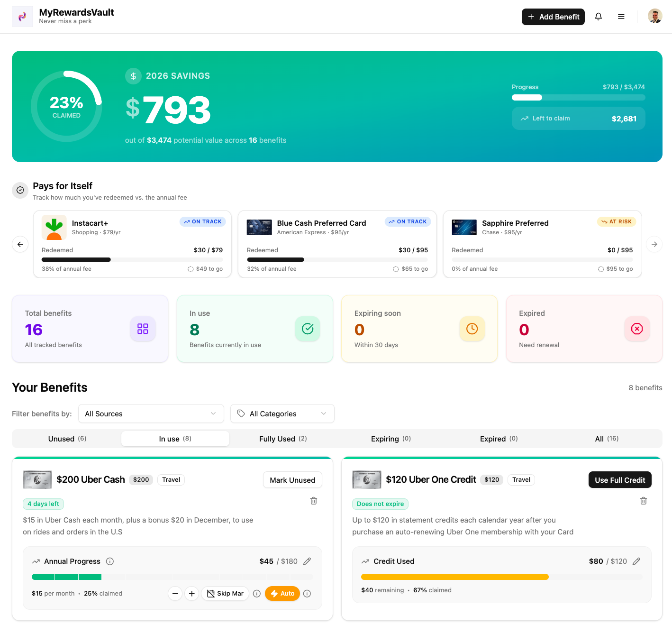Edit the Annual Progress amount with the pencil
672x625 pixels.
[x=307, y=561]
